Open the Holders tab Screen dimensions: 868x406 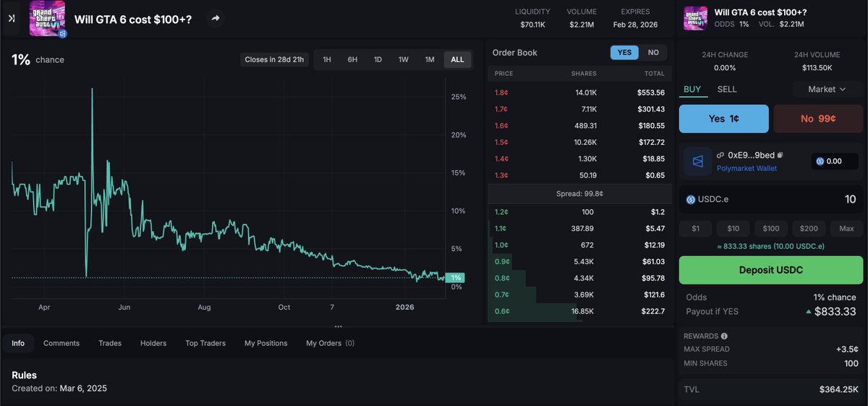153,343
